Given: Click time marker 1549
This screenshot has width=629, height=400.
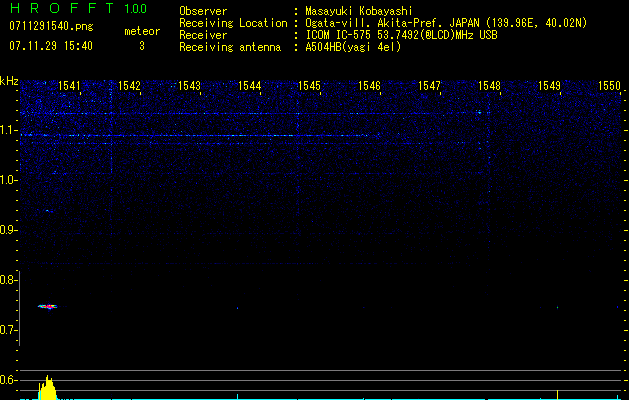Looking at the screenshot, I should point(549,85).
